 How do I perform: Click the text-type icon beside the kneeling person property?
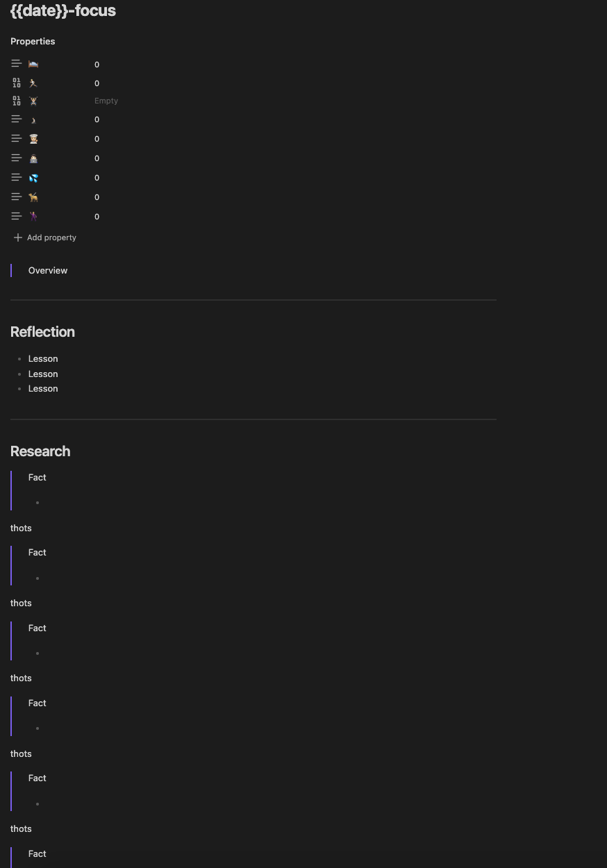[17, 119]
